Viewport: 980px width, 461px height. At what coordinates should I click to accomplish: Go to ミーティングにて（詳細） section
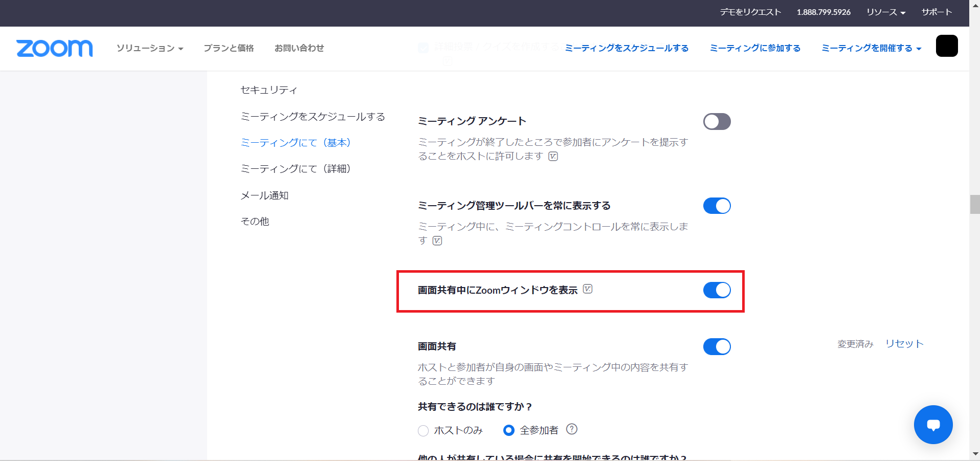(296, 169)
